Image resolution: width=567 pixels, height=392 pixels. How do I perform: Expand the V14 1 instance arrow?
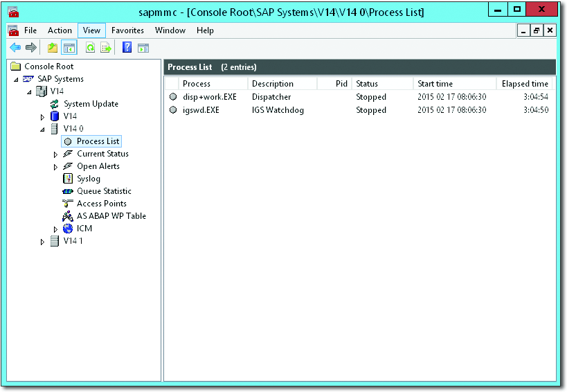pos(42,242)
